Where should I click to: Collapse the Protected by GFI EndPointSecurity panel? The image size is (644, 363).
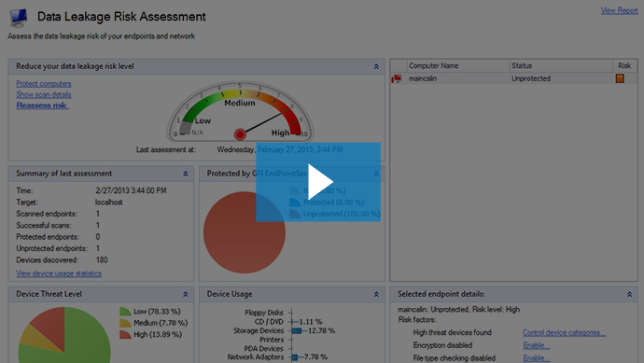point(376,174)
